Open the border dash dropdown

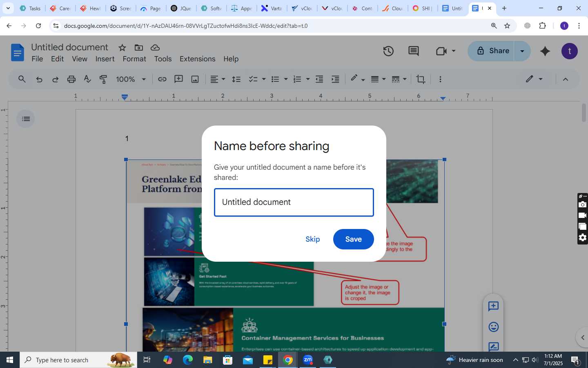(x=399, y=79)
